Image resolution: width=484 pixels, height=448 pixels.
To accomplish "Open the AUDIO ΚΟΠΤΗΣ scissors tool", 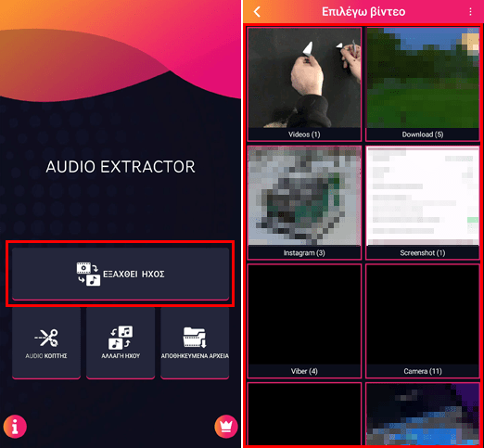I will pyautogui.click(x=46, y=342).
